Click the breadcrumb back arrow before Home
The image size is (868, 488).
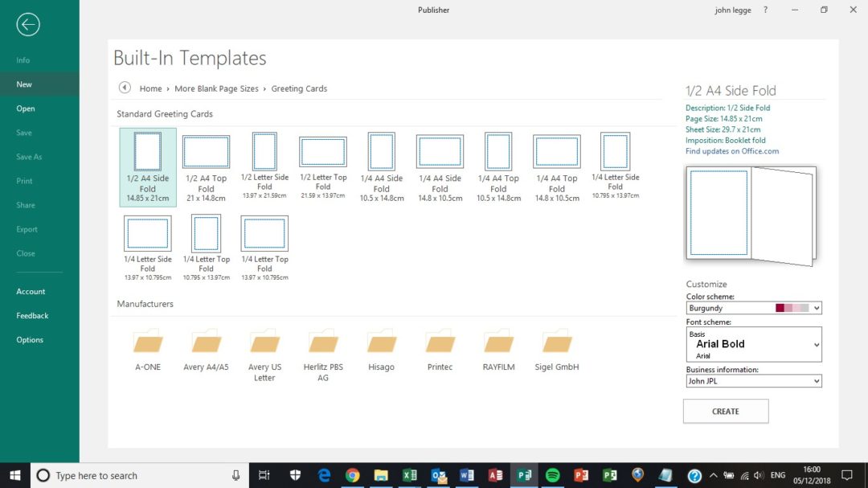(x=125, y=88)
